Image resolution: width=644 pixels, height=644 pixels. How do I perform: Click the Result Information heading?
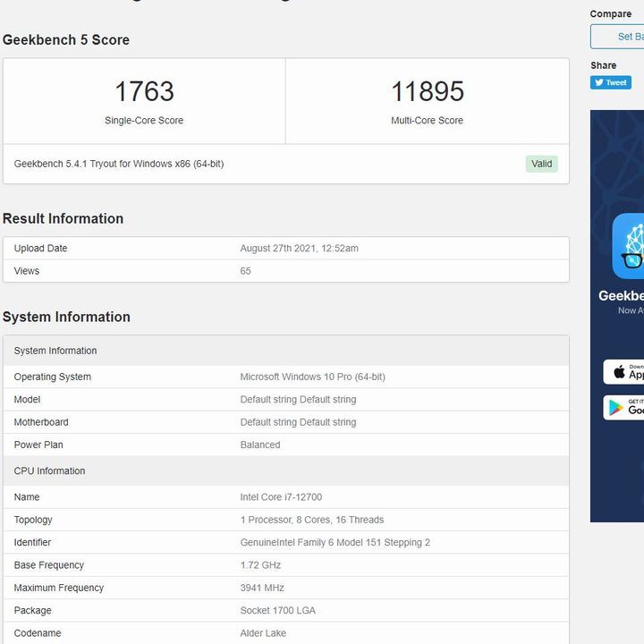click(63, 218)
